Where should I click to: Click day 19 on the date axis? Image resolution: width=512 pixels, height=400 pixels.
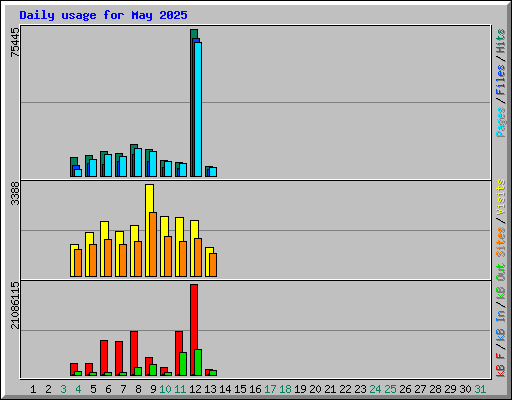300,389
